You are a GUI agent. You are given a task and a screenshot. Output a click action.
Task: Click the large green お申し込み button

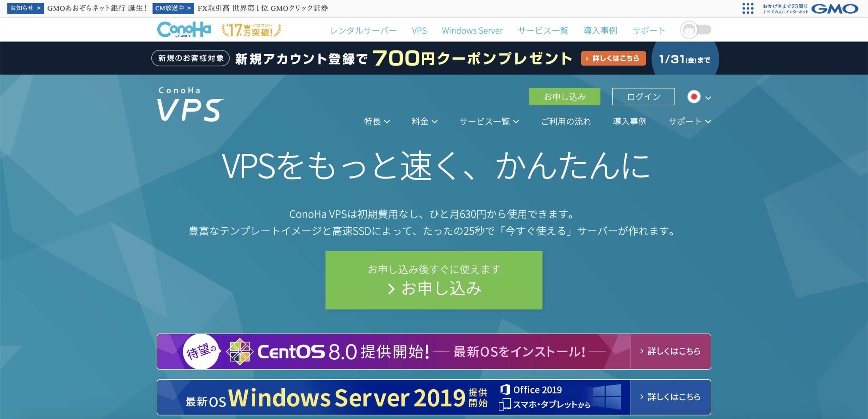[434, 280]
